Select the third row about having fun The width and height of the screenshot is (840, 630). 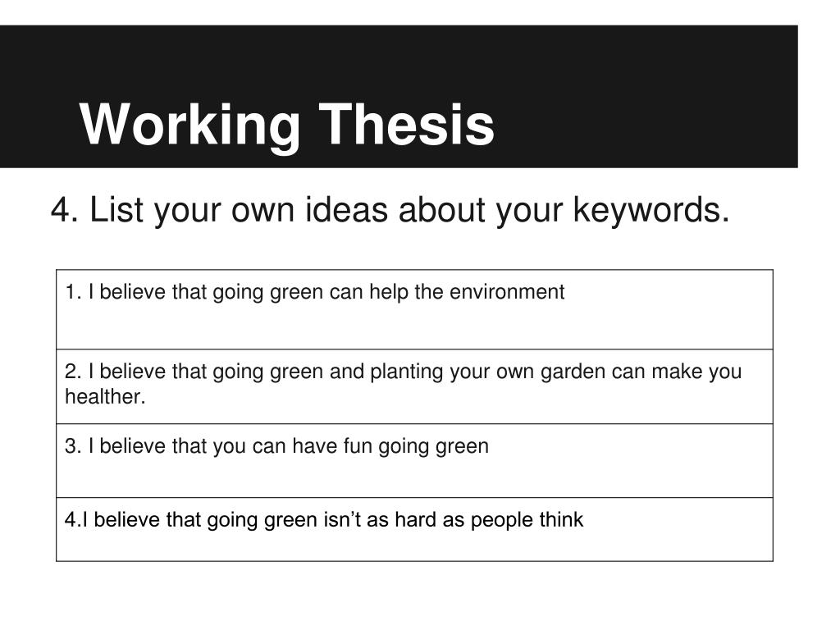pyautogui.click(x=414, y=461)
